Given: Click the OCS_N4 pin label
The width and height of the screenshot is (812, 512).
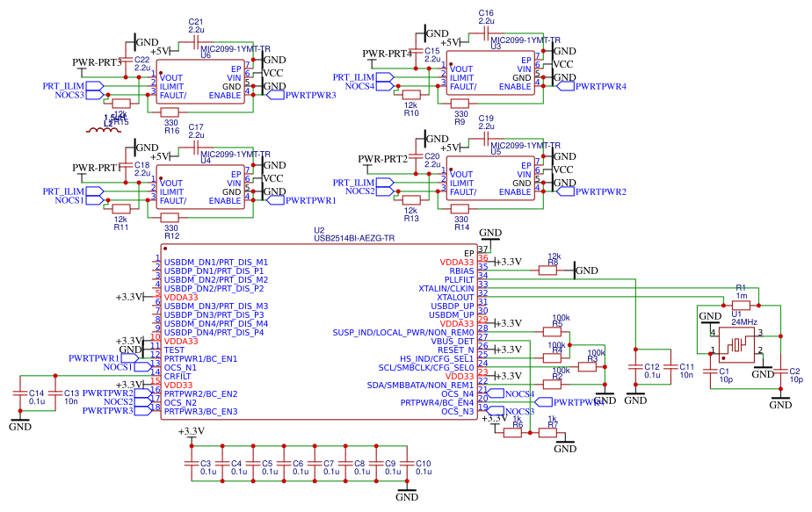Looking at the screenshot, I should tap(457, 394).
